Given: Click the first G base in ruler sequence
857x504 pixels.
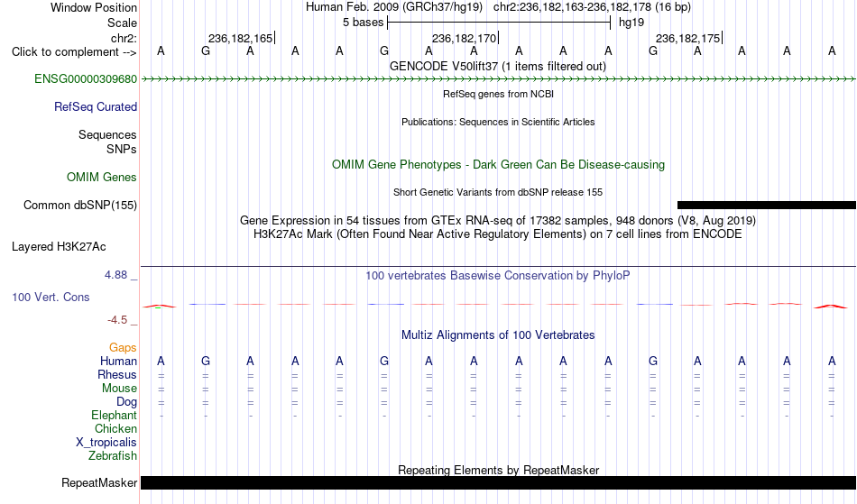Looking at the screenshot, I should pyautogui.click(x=206, y=51).
